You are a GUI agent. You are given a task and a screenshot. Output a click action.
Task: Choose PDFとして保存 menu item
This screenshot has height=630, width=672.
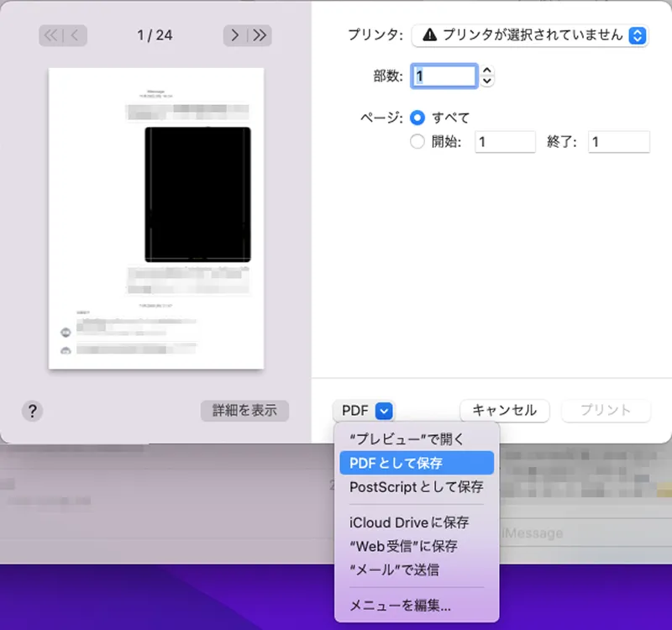coord(417,463)
